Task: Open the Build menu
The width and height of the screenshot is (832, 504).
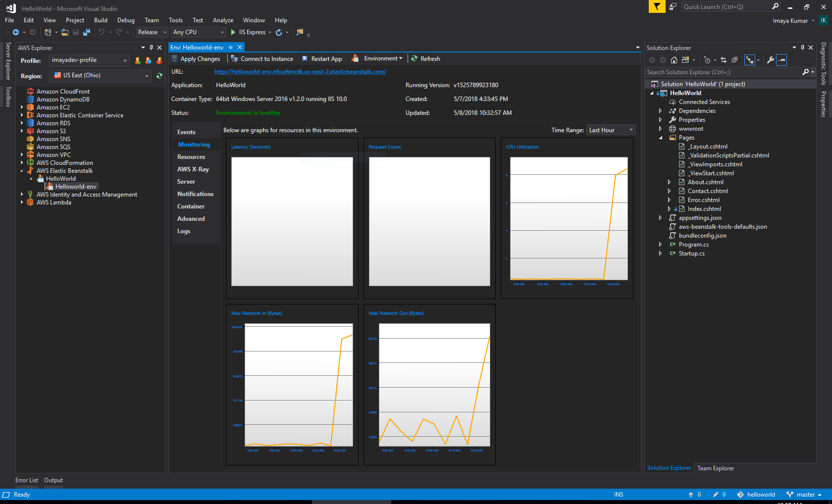Action: [x=101, y=20]
